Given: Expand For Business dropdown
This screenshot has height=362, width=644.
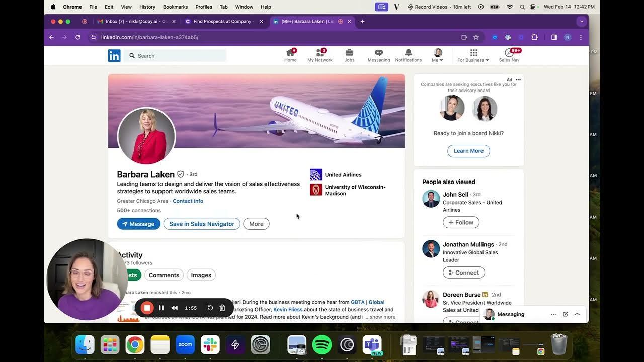Looking at the screenshot, I should click(473, 55).
